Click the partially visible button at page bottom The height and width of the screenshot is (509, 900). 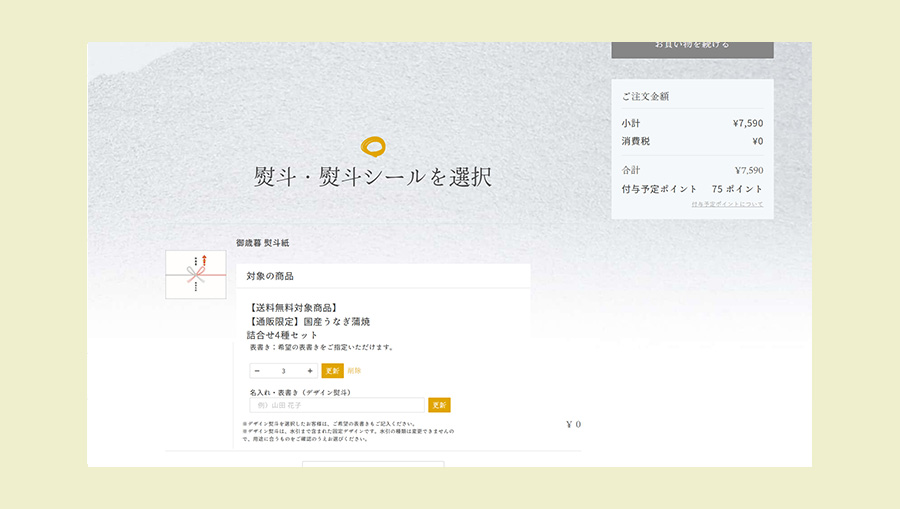coord(373,463)
